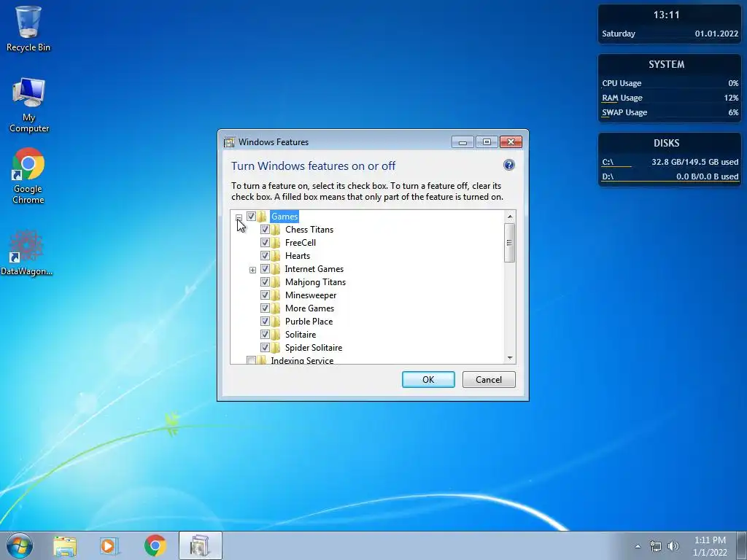Click the features list scrollbar thumb
Image resolution: width=747 pixels, height=560 pixels.
[x=510, y=242]
